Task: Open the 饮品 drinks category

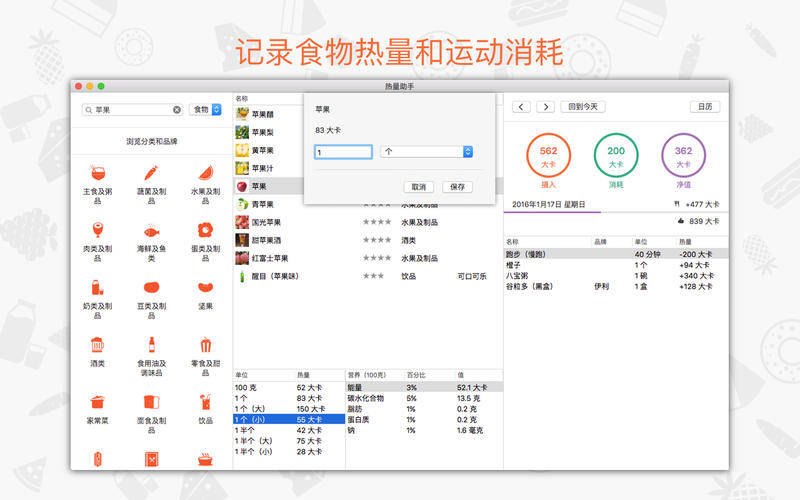Action: [206, 409]
